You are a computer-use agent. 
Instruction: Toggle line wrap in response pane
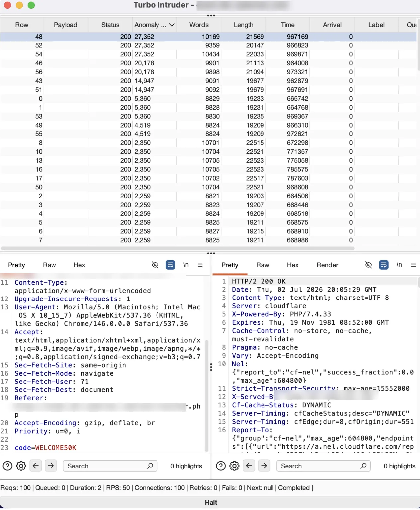pos(384,265)
